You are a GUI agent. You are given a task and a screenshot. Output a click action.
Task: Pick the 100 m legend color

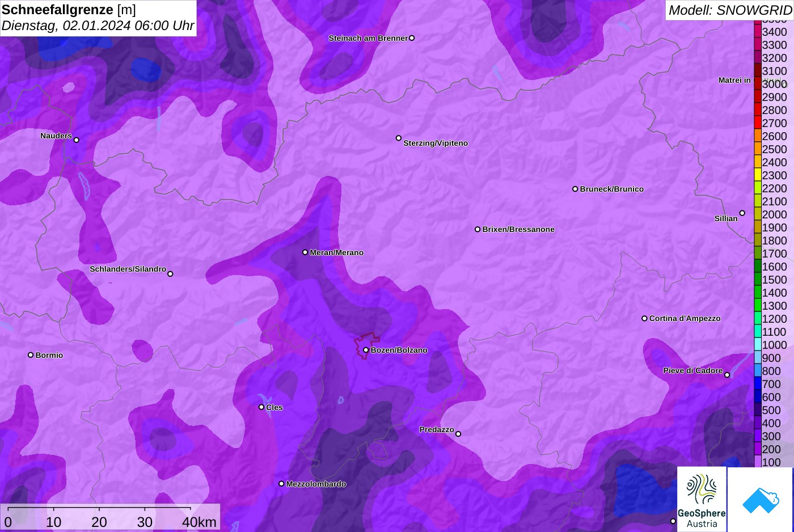tap(758, 462)
